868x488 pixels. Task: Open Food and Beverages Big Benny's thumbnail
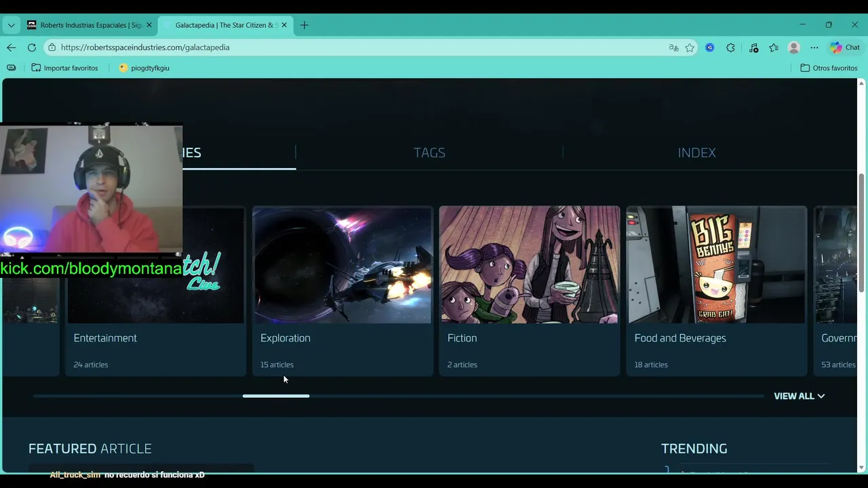point(717,265)
